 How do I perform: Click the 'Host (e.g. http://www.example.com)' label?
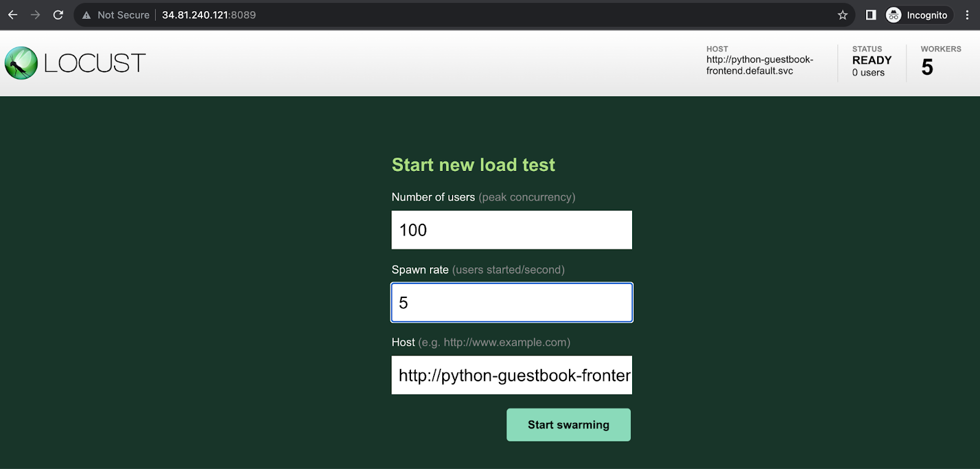point(481,342)
